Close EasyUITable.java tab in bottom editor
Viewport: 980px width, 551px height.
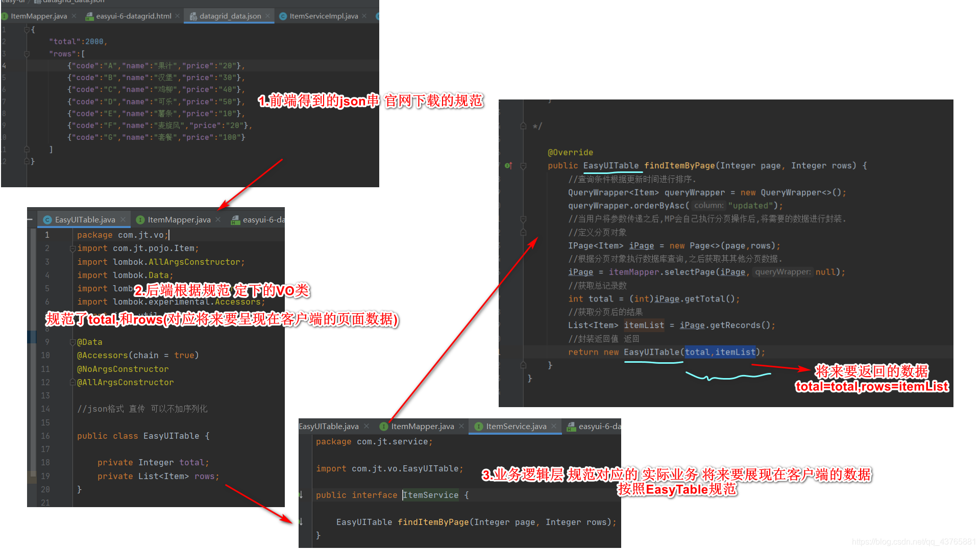tap(366, 427)
